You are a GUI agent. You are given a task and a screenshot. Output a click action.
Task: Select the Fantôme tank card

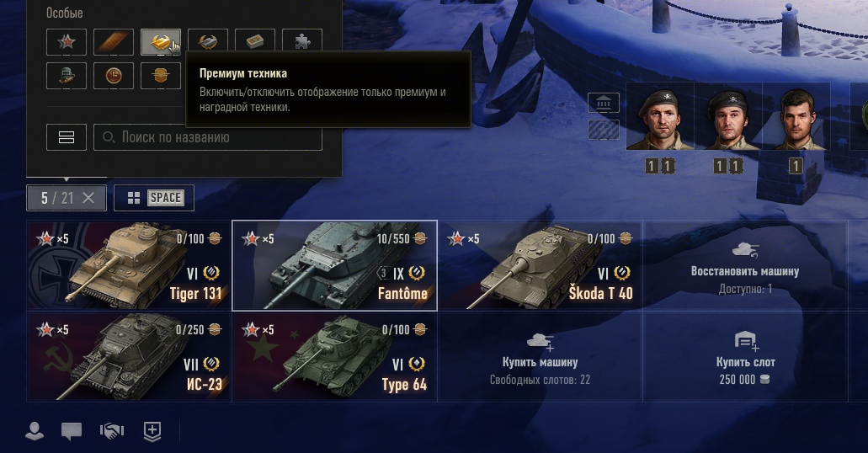[x=334, y=265]
